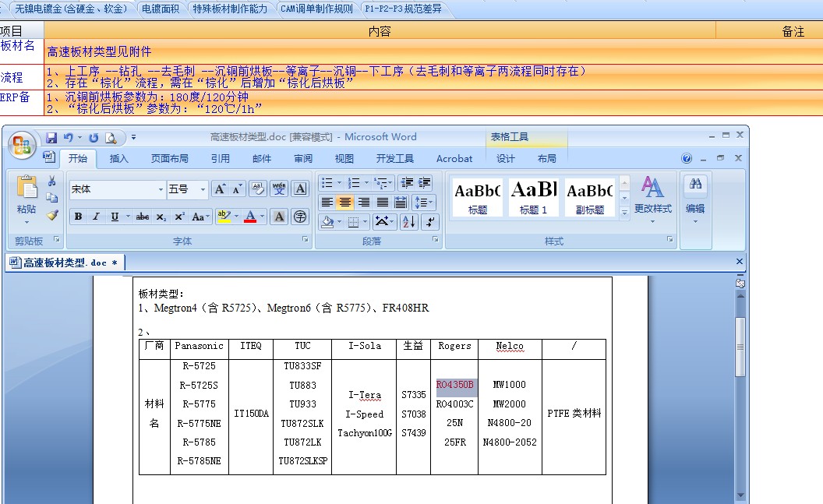Show or hide paragraph marks
Screen dimensions: 823x504
[x=430, y=222]
